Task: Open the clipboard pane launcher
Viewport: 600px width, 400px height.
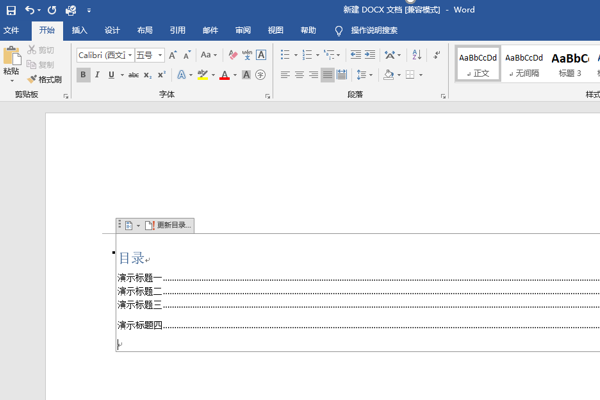Action: point(66,96)
